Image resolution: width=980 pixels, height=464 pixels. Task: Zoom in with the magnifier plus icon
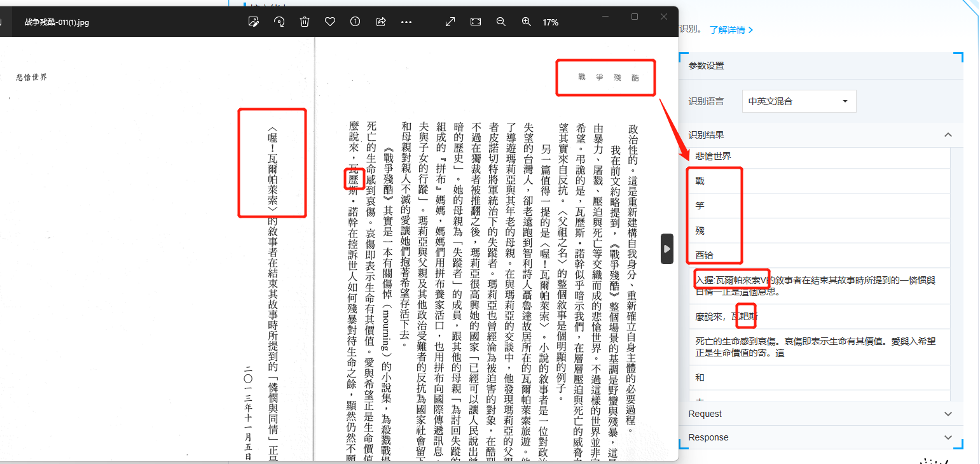pyautogui.click(x=527, y=22)
